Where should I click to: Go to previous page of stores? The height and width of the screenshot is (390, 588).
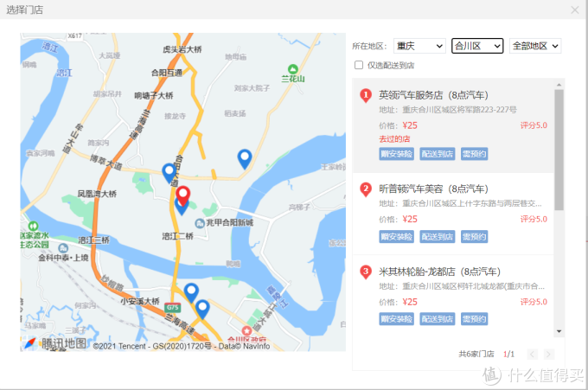click(x=532, y=354)
